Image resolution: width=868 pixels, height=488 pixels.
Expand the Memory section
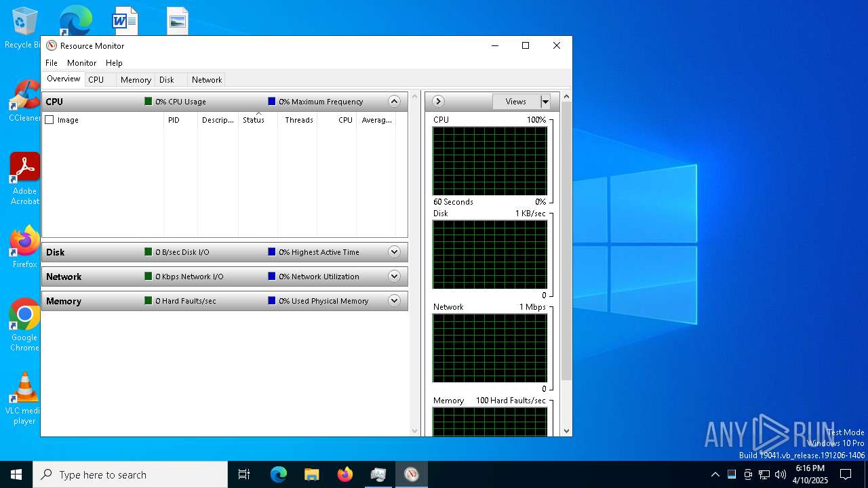pyautogui.click(x=394, y=301)
